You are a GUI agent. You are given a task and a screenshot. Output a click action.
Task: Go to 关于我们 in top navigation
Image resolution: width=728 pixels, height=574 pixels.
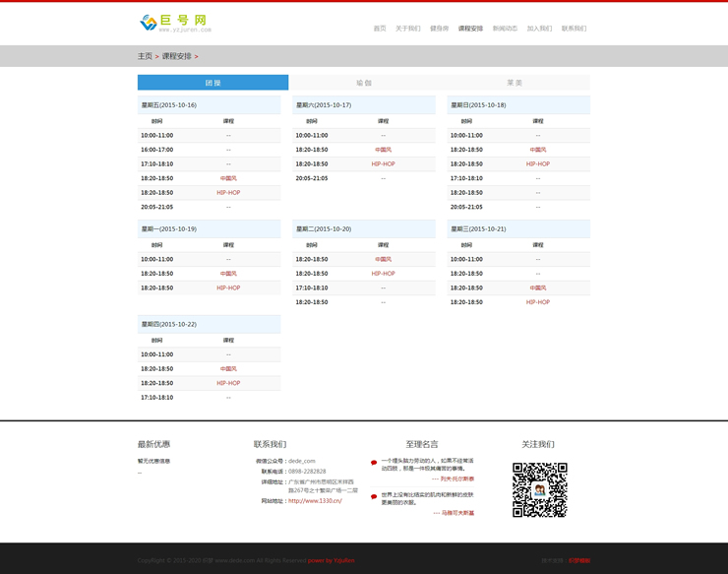(x=407, y=29)
